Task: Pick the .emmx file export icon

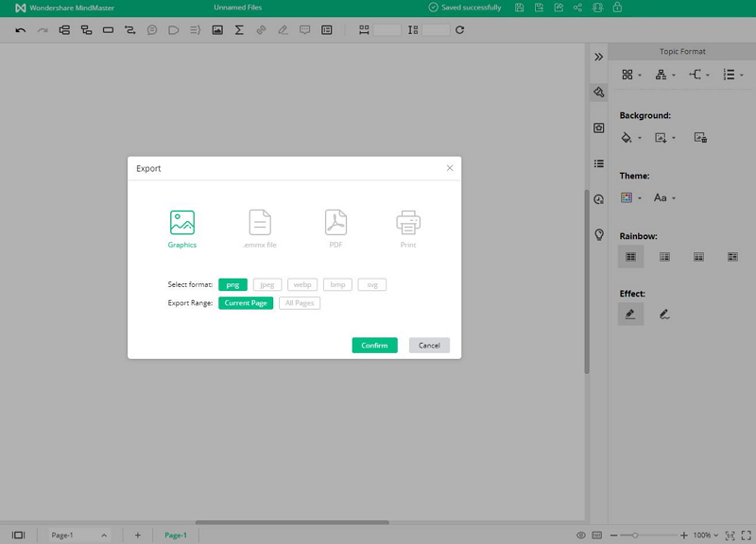Action: (x=260, y=223)
